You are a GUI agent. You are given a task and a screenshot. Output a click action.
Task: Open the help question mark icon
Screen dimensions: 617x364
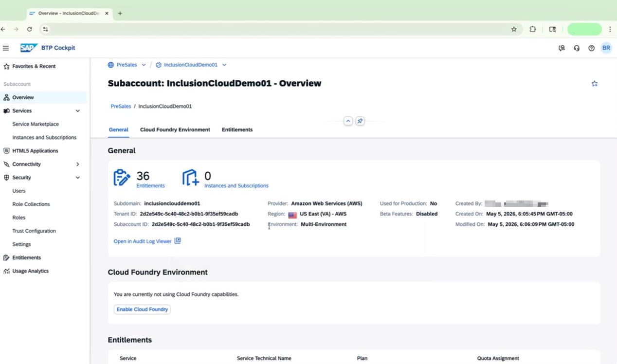point(591,48)
